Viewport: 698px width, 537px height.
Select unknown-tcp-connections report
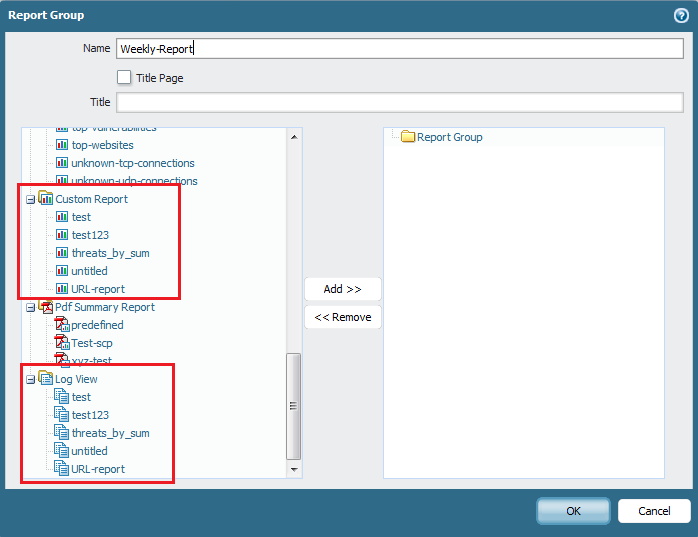pos(133,163)
